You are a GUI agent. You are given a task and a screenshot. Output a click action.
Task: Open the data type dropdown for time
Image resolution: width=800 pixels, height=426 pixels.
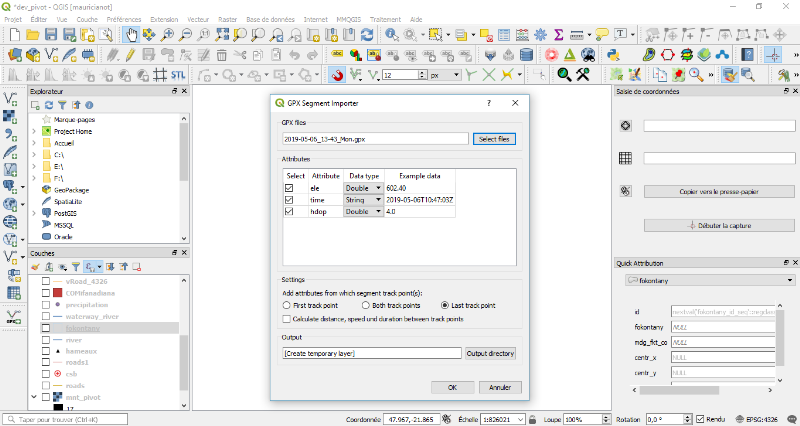point(378,199)
